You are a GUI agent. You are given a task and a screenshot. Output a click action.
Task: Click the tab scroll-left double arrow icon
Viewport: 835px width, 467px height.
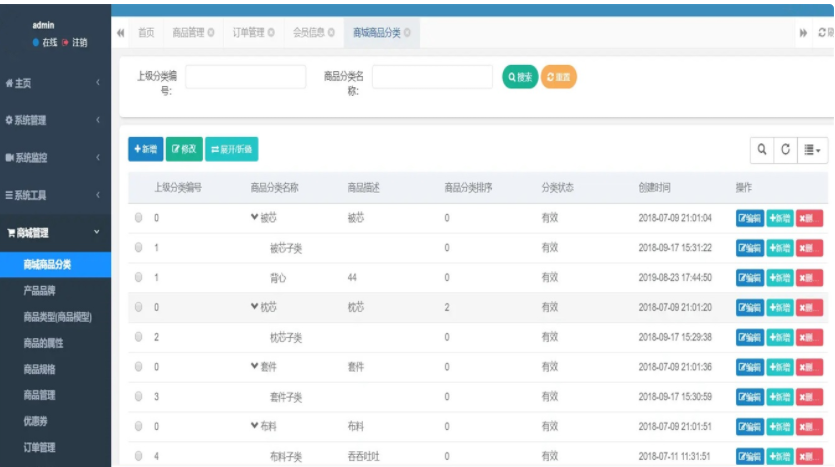tap(121, 33)
